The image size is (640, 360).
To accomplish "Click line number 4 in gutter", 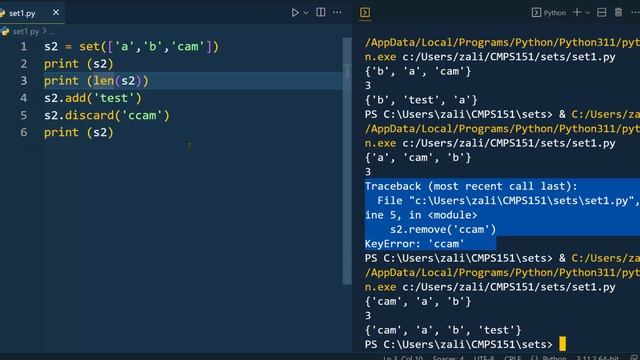I will (24, 98).
